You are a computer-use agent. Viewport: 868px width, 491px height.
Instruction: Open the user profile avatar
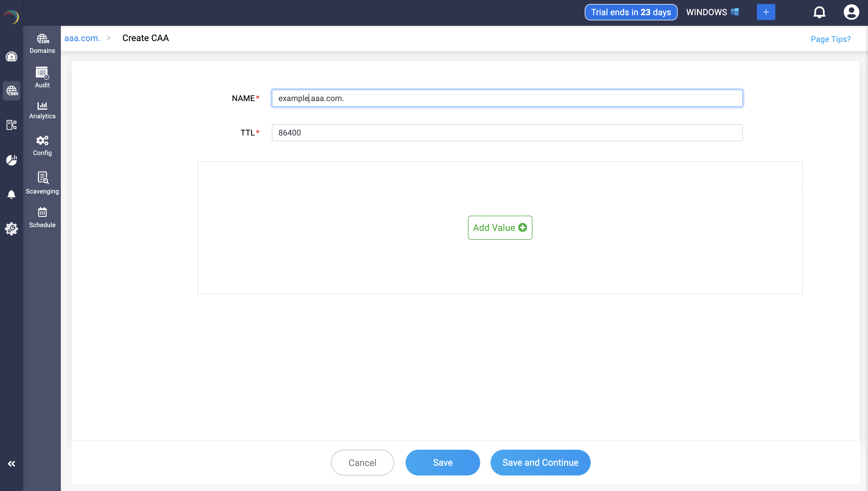(851, 12)
